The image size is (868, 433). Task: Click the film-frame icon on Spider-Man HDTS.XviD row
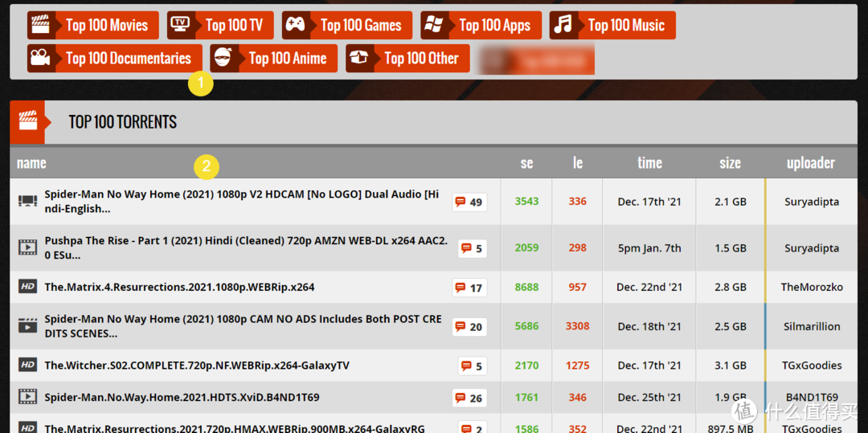tap(27, 396)
